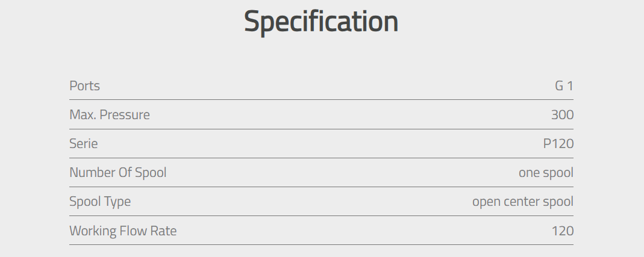644x257 pixels.
Task: Select the Ports label
Action: [x=84, y=86]
